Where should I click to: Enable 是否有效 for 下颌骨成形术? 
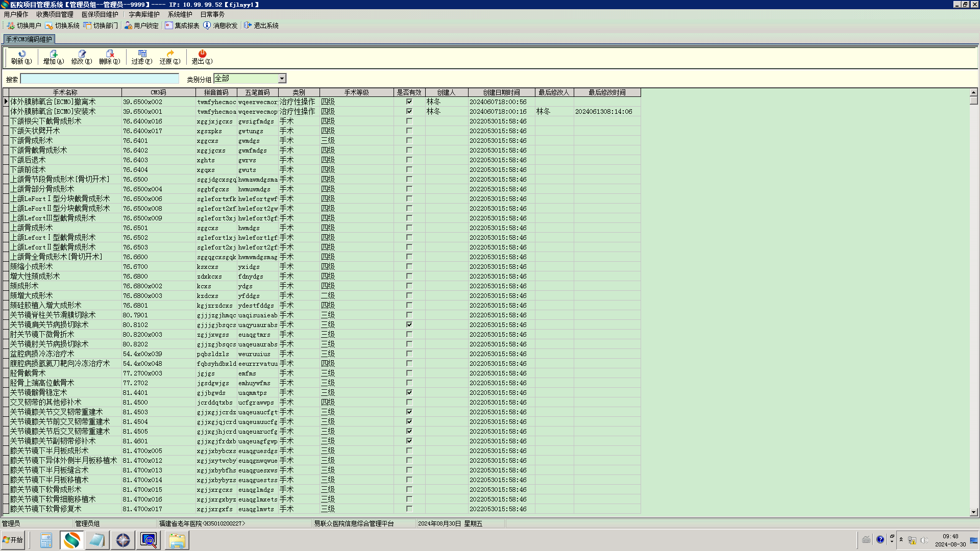(409, 140)
